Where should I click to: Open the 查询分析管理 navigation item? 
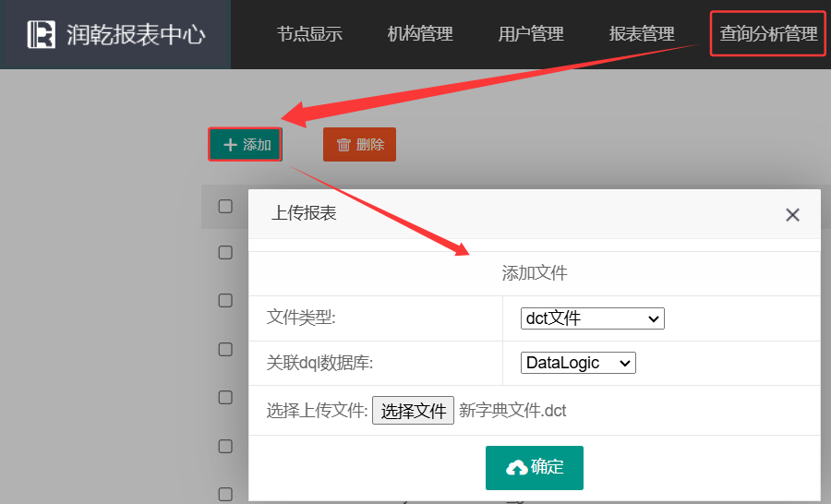click(768, 34)
